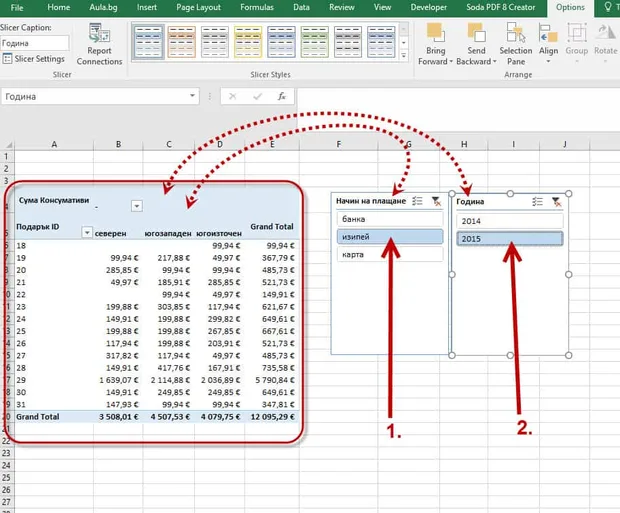The width and height of the screenshot is (620, 513).
Task: Click the Grand Total cell 12 095,29 €
Action: pos(272,416)
